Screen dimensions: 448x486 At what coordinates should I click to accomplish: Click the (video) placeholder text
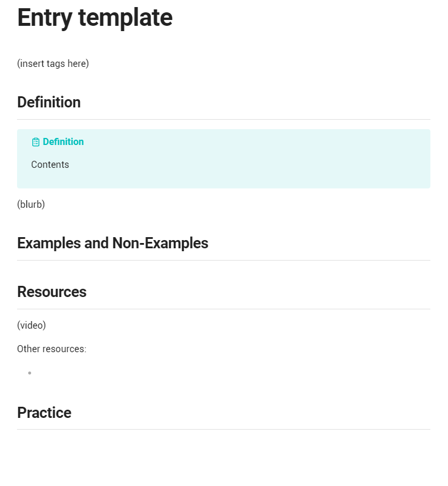coord(32,325)
